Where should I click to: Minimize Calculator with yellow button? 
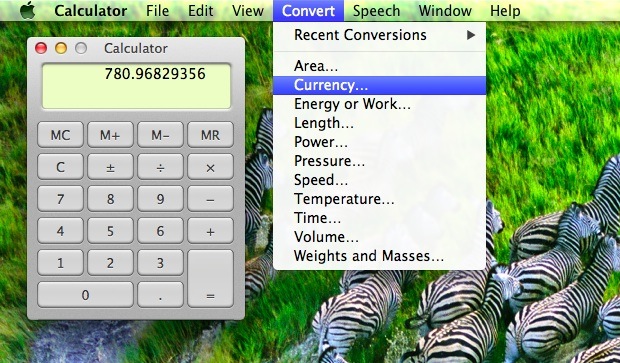tap(61, 48)
